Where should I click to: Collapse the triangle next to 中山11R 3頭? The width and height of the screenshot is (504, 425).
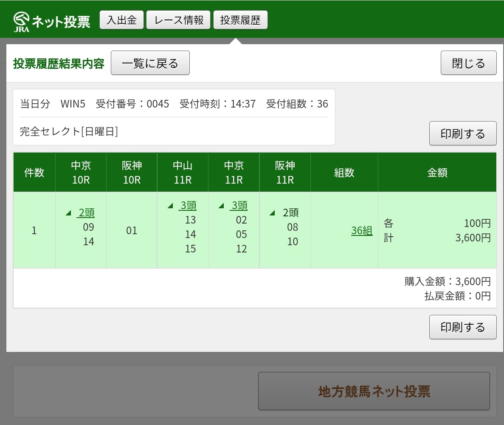(170, 206)
